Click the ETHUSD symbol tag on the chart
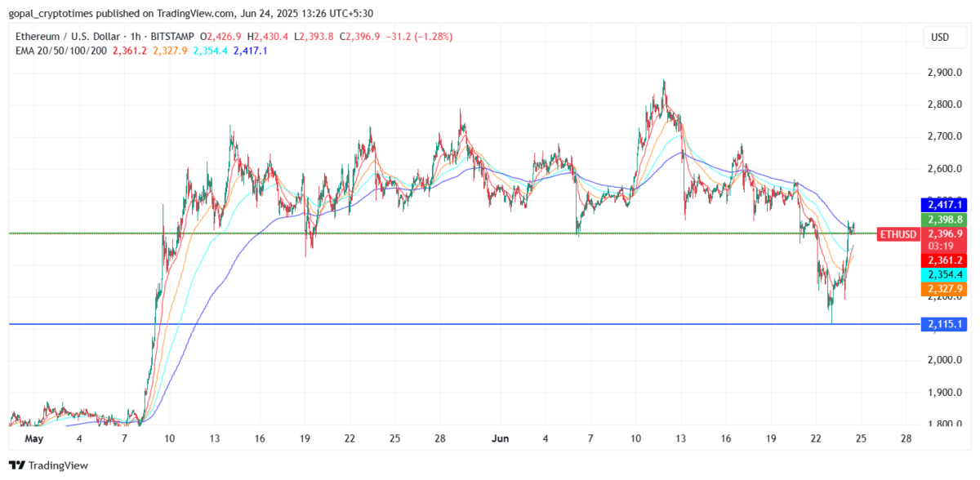Screen dimensions: 980x480 (x=897, y=234)
